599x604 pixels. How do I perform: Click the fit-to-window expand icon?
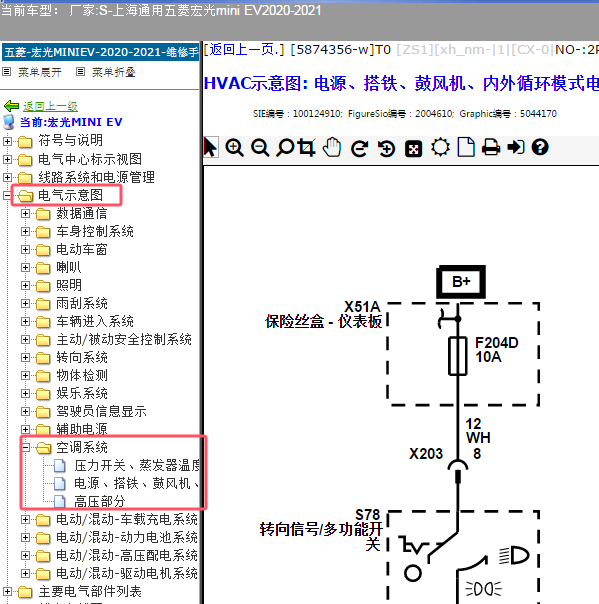[413, 149]
